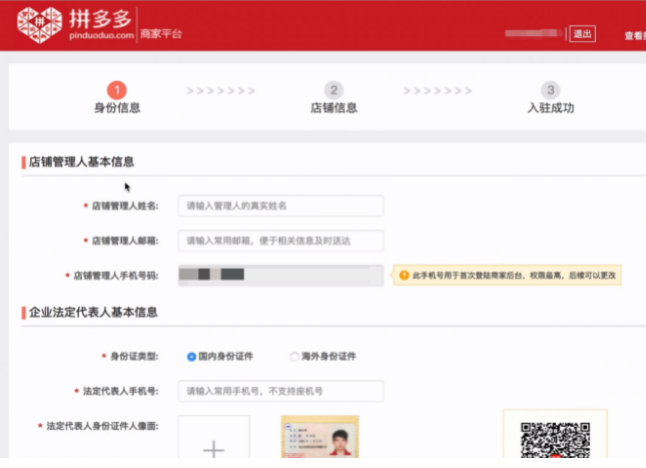Select step 3 入驻成功 circle
The image size is (646, 468).
pyautogui.click(x=550, y=90)
